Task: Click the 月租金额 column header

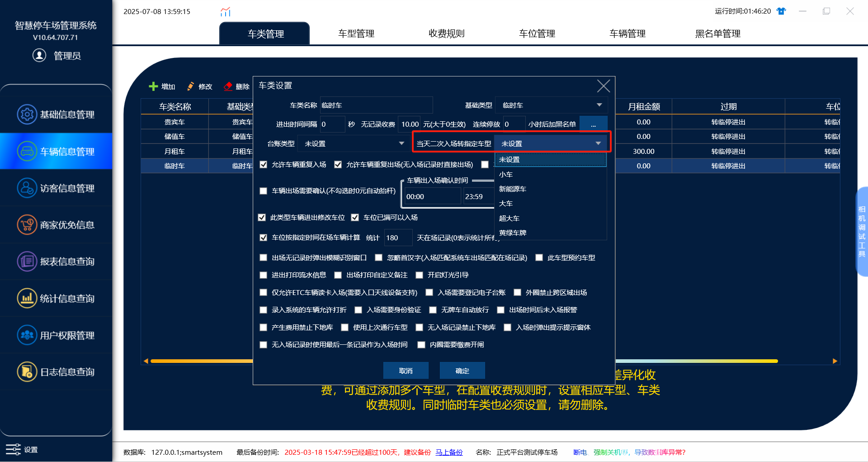Action: click(x=644, y=107)
